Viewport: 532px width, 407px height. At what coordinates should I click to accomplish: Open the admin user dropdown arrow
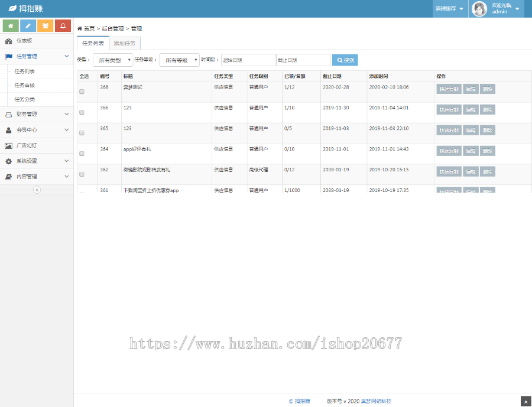517,9
